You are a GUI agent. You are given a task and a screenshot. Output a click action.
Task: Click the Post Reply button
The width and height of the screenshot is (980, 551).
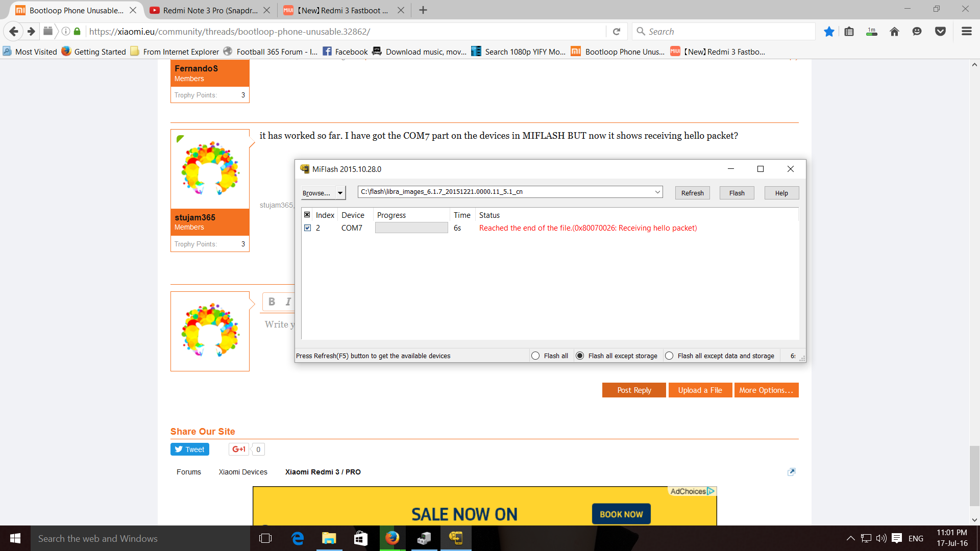634,390
